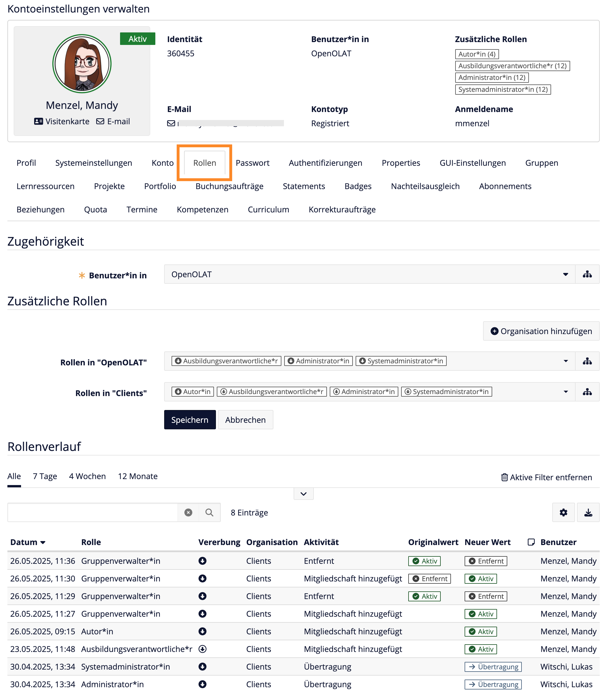Clear the search field with X icon
Image resolution: width=606 pixels, height=700 pixels.
click(188, 512)
